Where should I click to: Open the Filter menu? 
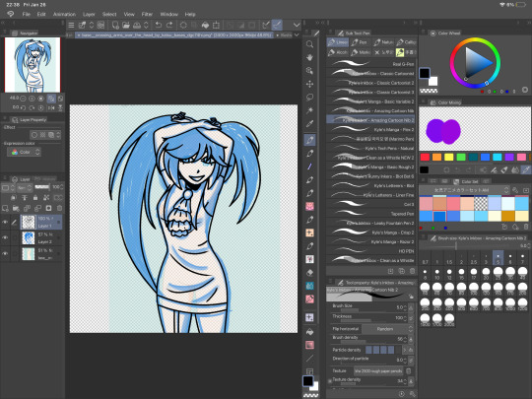[147, 14]
